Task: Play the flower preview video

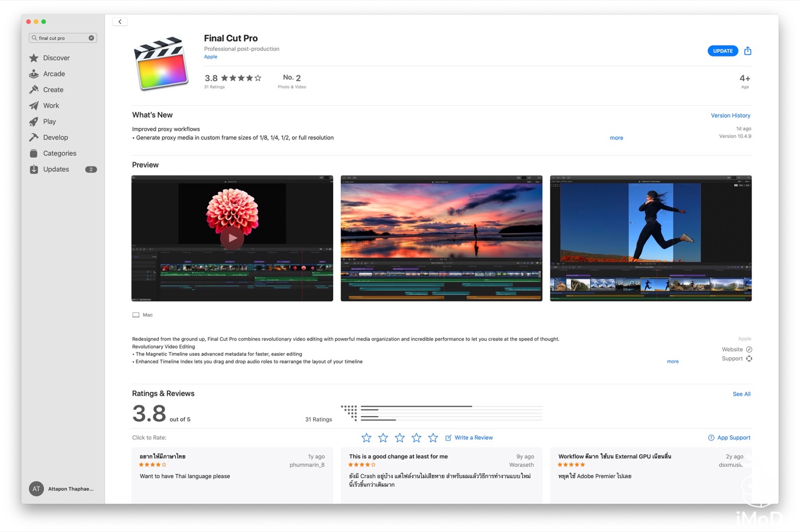Action: [232, 238]
